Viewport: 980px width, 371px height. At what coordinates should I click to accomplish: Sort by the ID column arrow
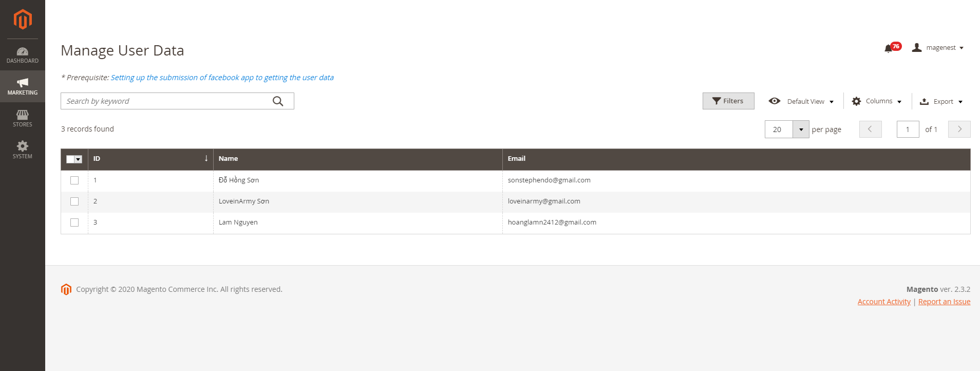(x=206, y=159)
